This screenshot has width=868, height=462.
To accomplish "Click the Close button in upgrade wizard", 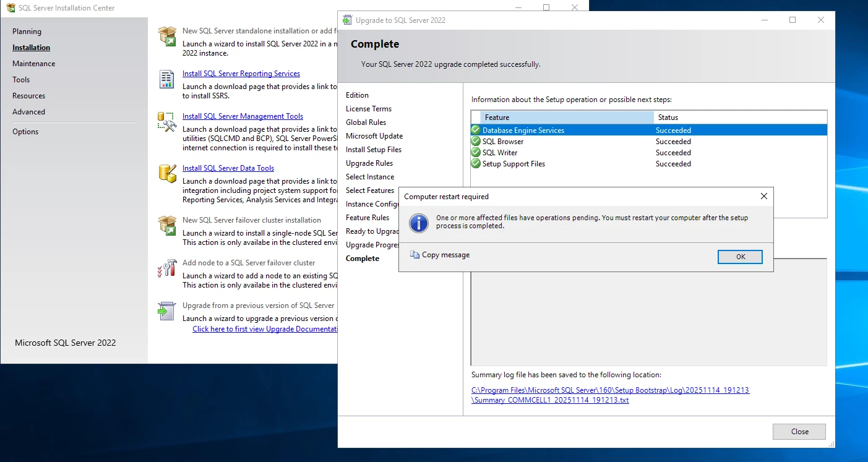I will point(799,432).
